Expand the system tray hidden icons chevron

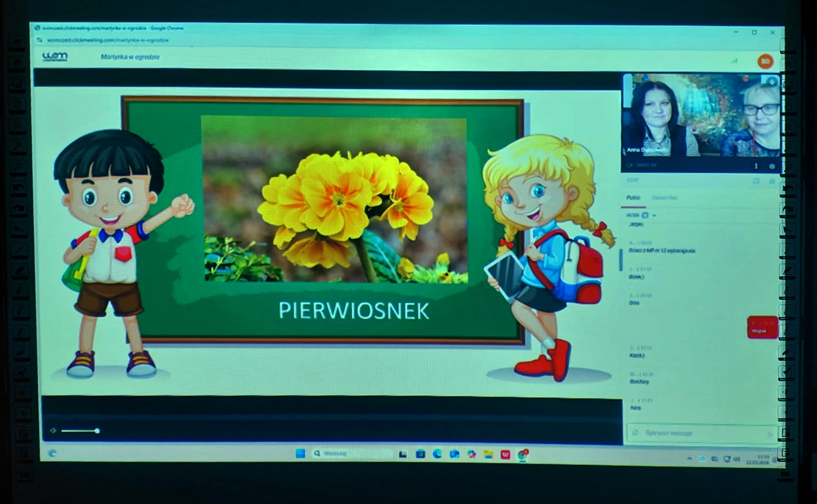point(690,459)
